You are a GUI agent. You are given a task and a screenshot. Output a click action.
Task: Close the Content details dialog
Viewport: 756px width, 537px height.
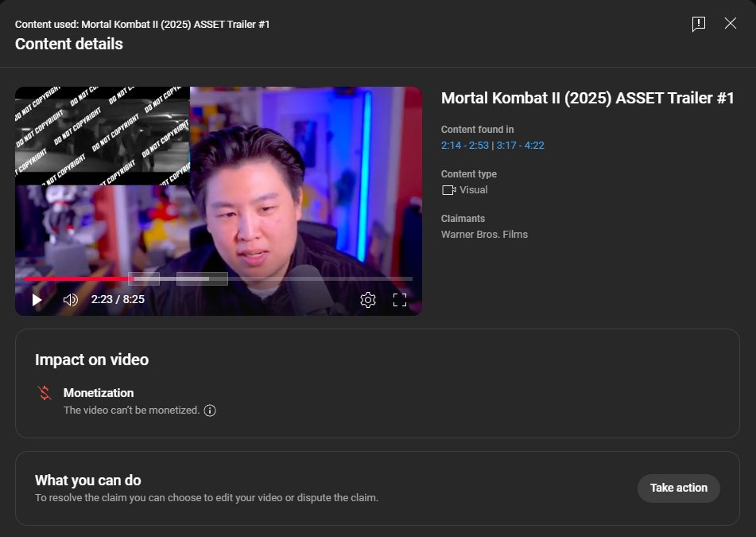click(730, 23)
